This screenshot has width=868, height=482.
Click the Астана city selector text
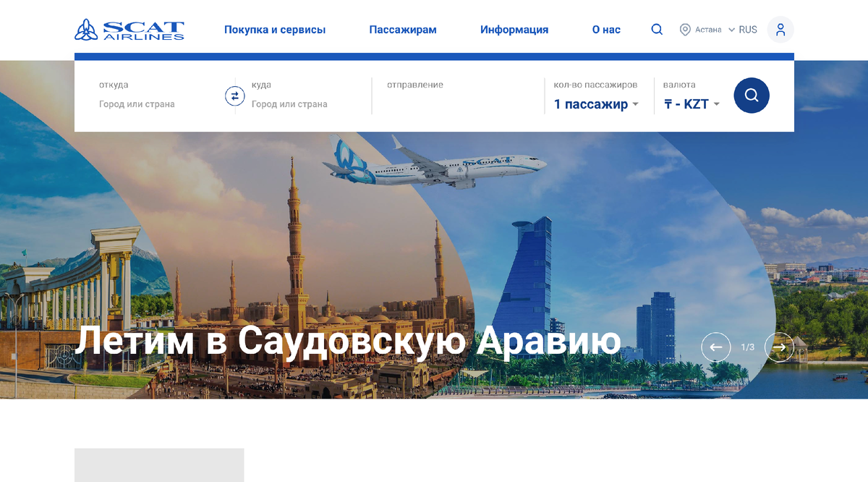pos(708,30)
